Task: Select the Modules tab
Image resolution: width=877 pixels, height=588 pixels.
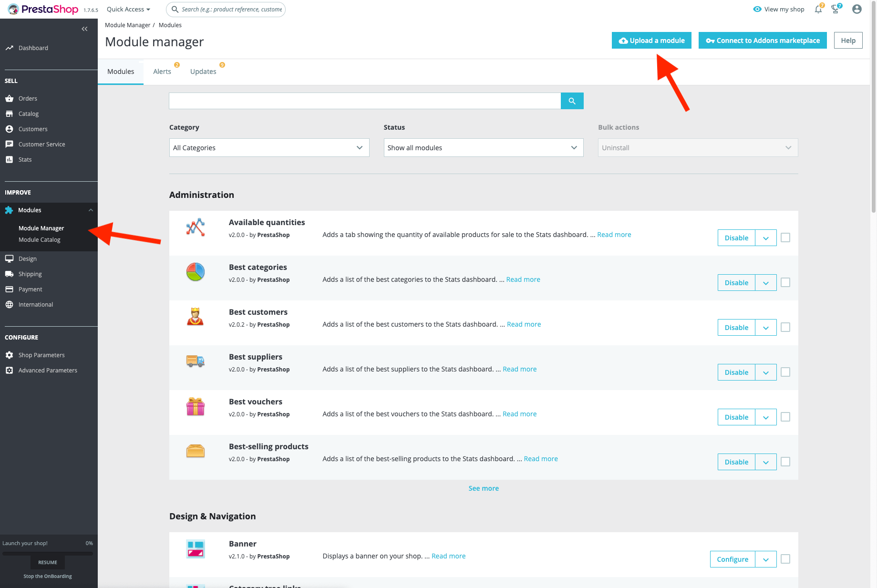Action: pyautogui.click(x=121, y=72)
